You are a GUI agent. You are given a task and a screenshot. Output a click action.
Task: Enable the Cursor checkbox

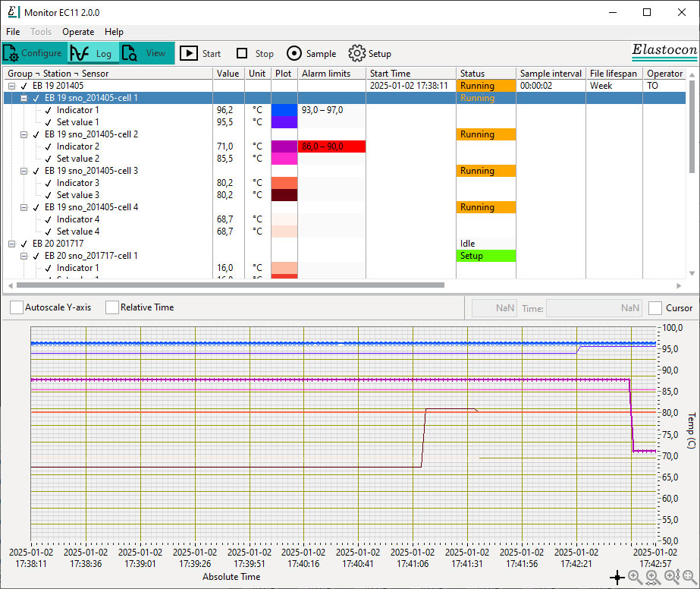click(x=655, y=308)
